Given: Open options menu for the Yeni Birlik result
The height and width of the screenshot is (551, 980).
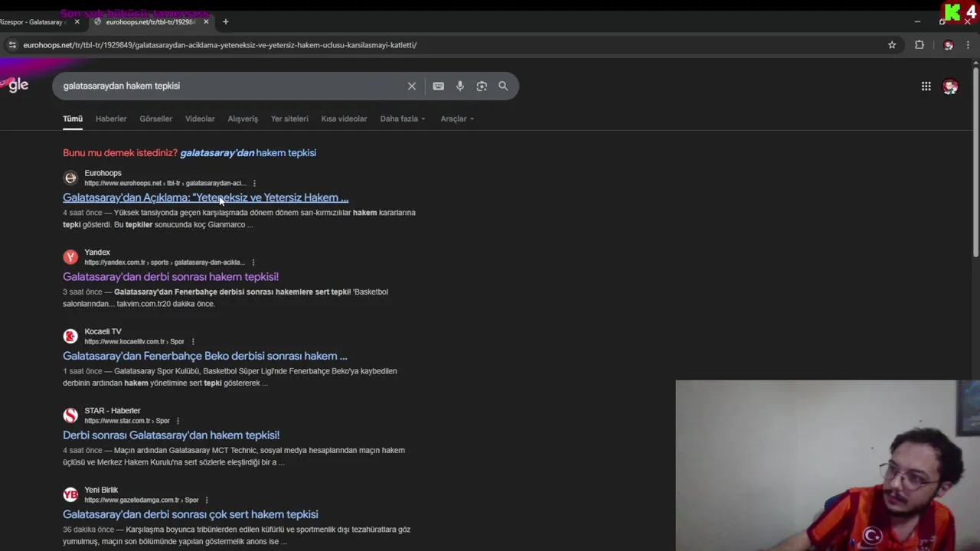Looking at the screenshot, I should 206,500.
